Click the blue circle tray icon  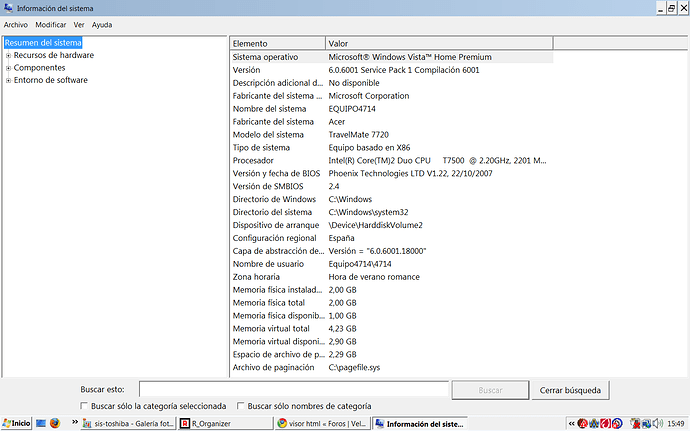tap(617, 424)
